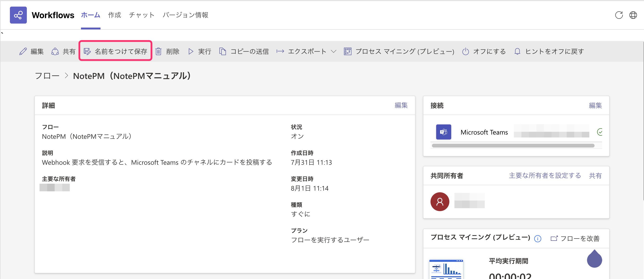This screenshot has width=644, height=279.
Task: Open the フロー breadcrumb menu
Action: (x=48, y=75)
